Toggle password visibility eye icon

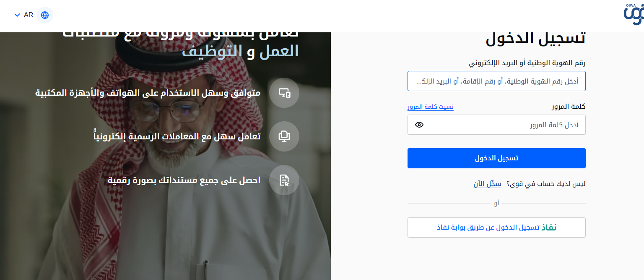pyautogui.click(x=419, y=125)
